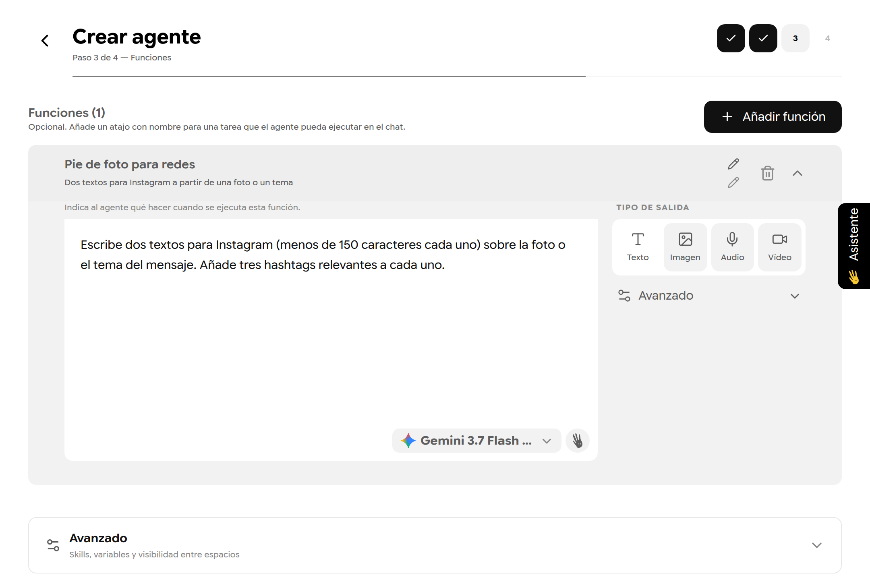The width and height of the screenshot is (870, 588).
Task: Open Gemini 3.7 Flash model dropdown
Action: click(x=476, y=441)
